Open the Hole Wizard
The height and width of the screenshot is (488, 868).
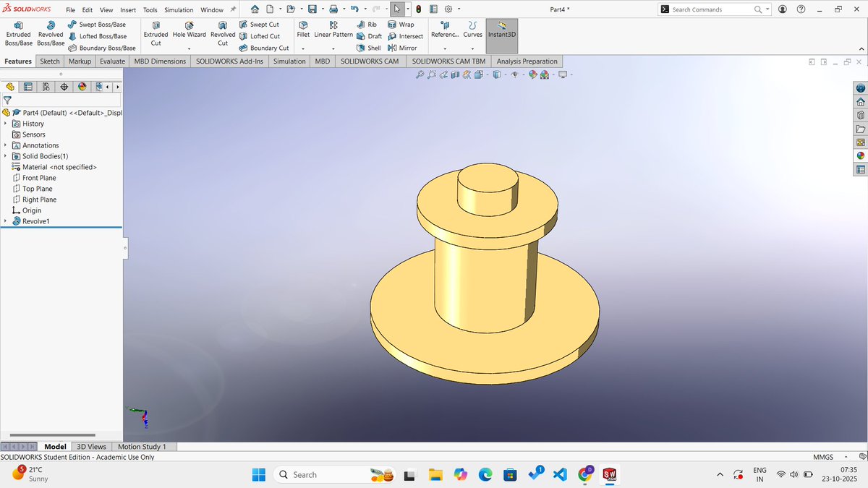[x=189, y=29]
